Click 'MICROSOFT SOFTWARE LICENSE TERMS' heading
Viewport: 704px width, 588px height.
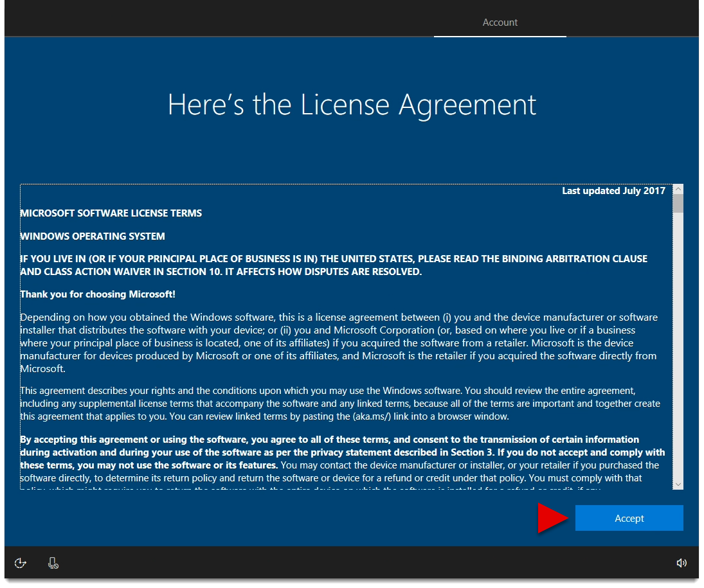point(111,213)
